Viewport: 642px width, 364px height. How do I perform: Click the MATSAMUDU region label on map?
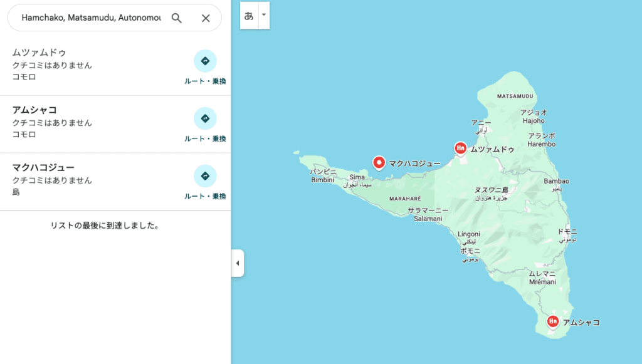tap(515, 96)
